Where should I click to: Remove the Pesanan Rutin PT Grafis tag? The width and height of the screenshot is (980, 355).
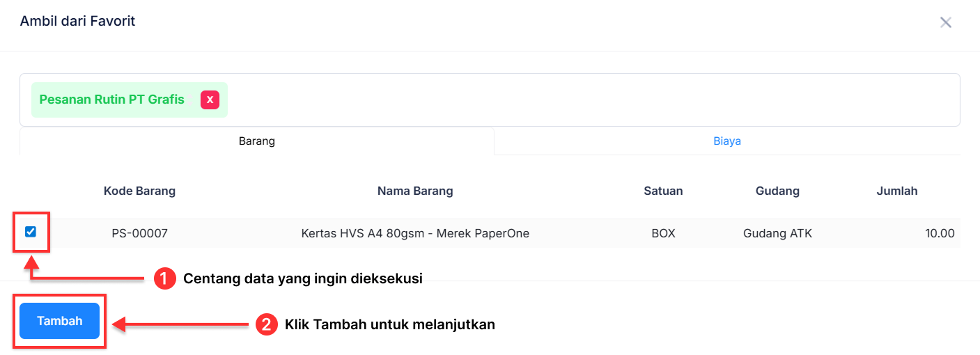210,100
